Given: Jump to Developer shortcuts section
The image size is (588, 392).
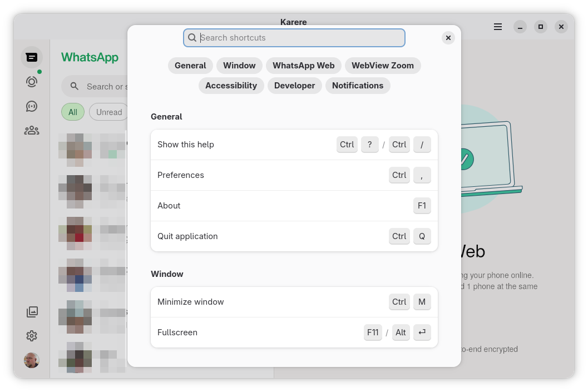Looking at the screenshot, I should [294, 86].
